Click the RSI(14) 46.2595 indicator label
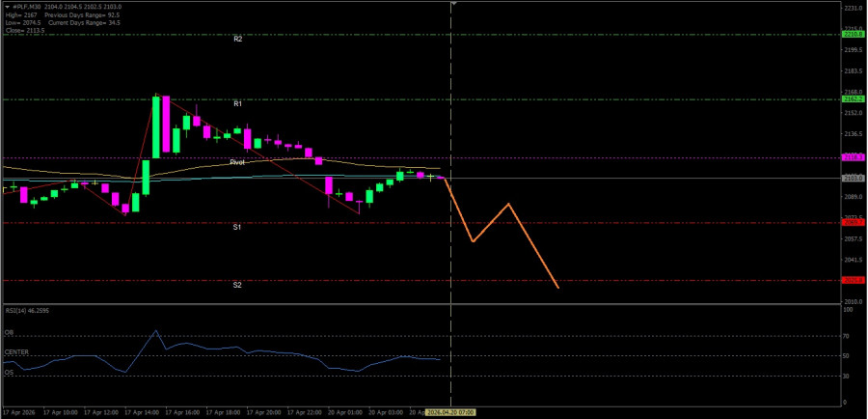The image size is (868, 419). click(x=27, y=311)
